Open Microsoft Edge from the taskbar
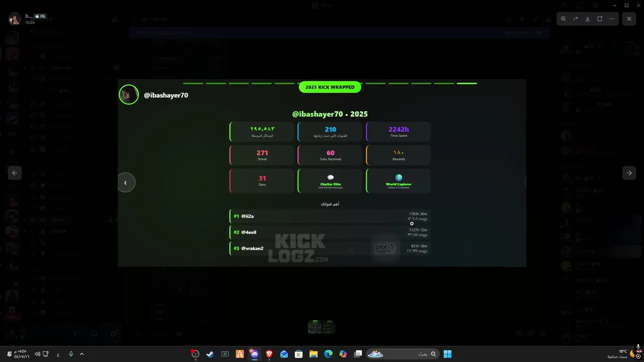The height and width of the screenshot is (362, 644). pos(329,354)
